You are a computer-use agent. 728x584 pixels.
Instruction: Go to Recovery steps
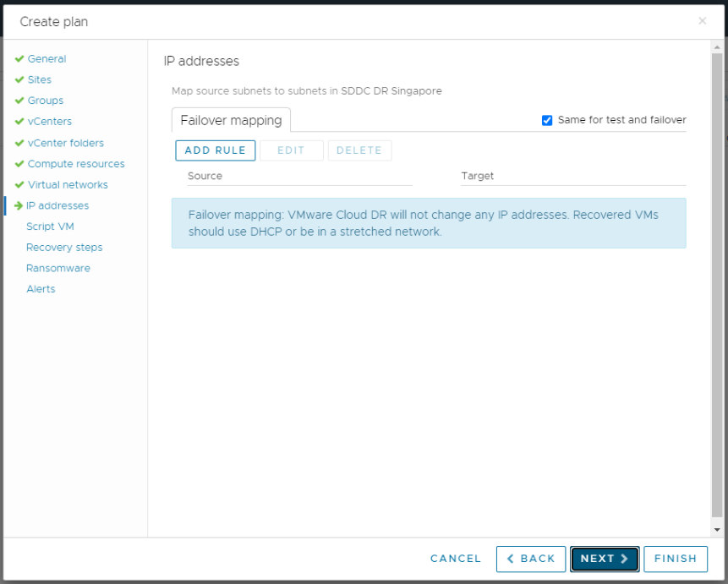tap(64, 248)
